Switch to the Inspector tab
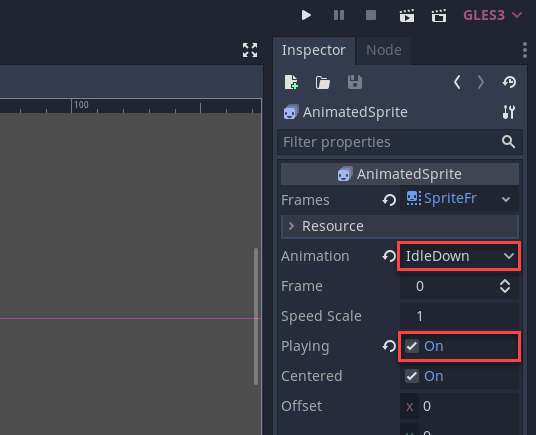Screen dimensions: 536x435 (x=313, y=51)
